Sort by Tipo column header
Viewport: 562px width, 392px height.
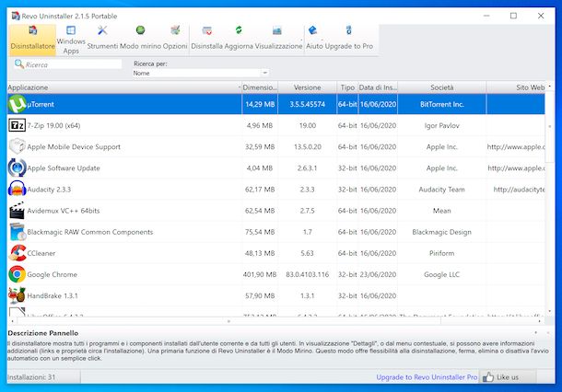pos(347,87)
